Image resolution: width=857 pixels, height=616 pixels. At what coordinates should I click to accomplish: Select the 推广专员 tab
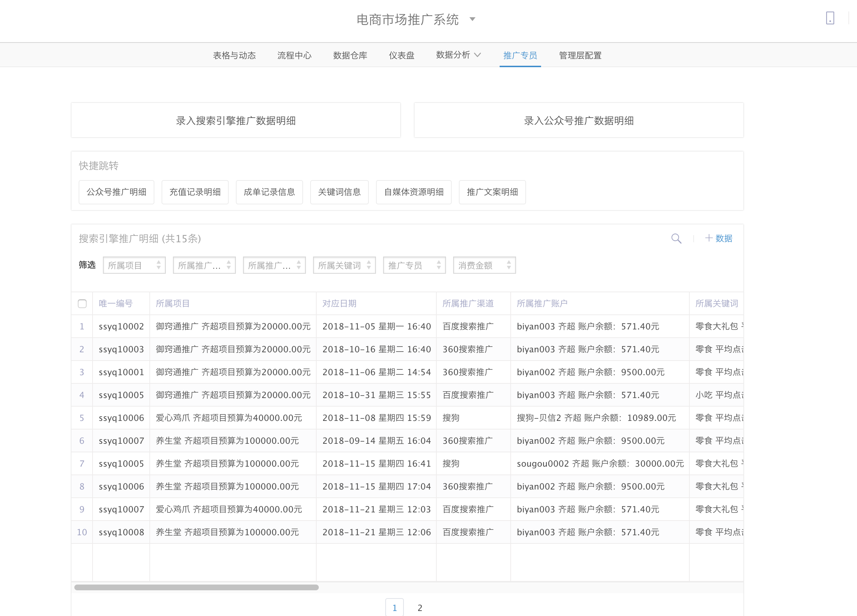520,55
